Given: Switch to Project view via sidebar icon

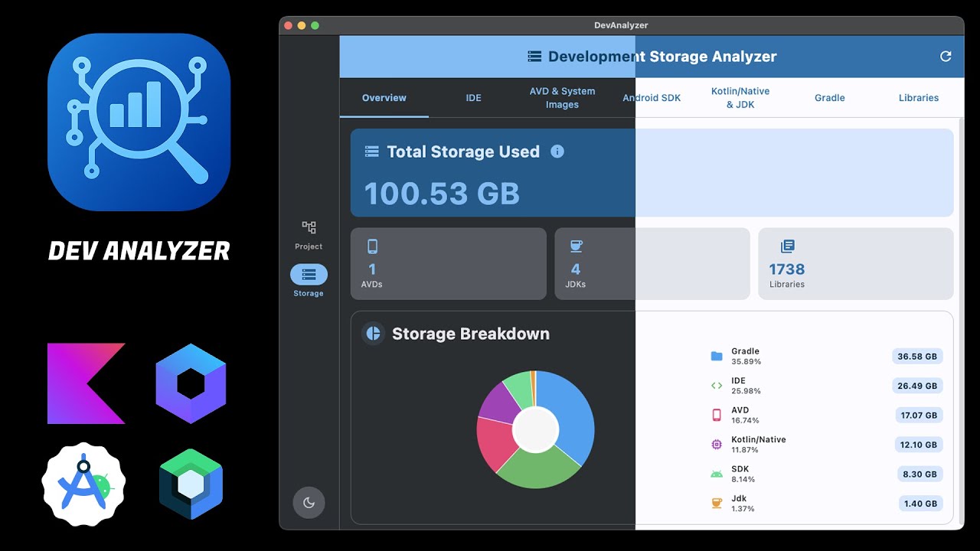Looking at the screenshot, I should tap(309, 227).
